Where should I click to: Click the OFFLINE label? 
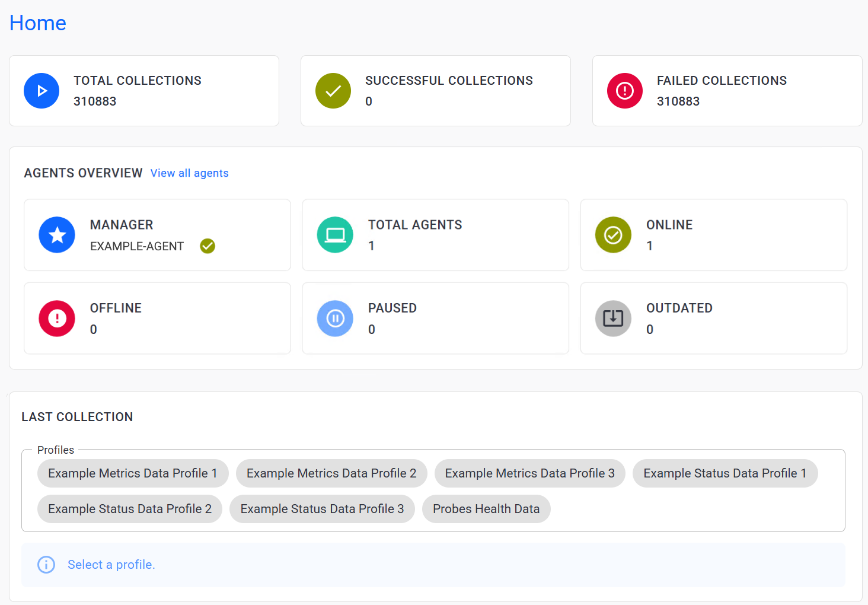click(x=116, y=308)
